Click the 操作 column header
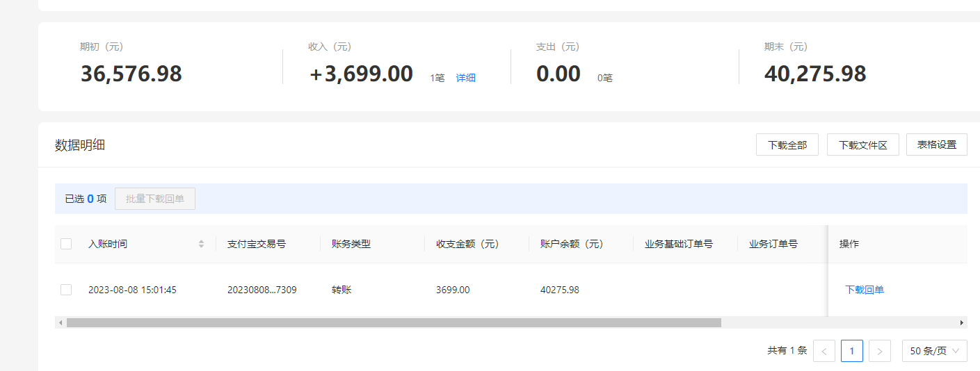 tap(849, 244)
